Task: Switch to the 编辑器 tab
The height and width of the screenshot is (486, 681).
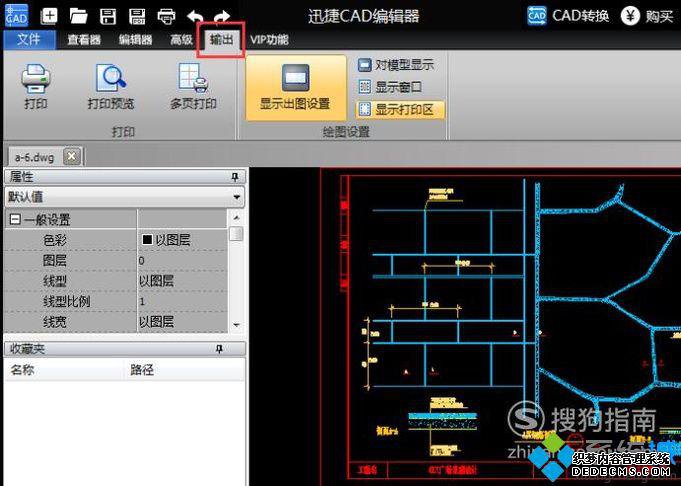Action: click(136, 40)
